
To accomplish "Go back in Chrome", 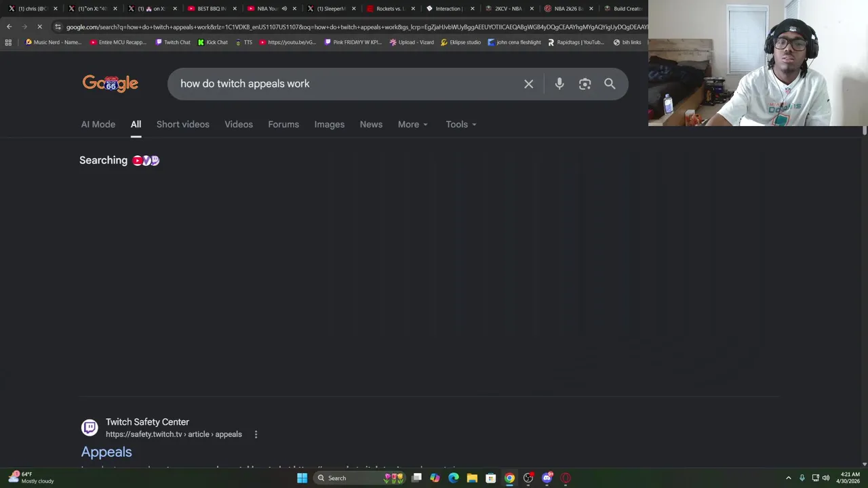I will [x=9, y=26].
